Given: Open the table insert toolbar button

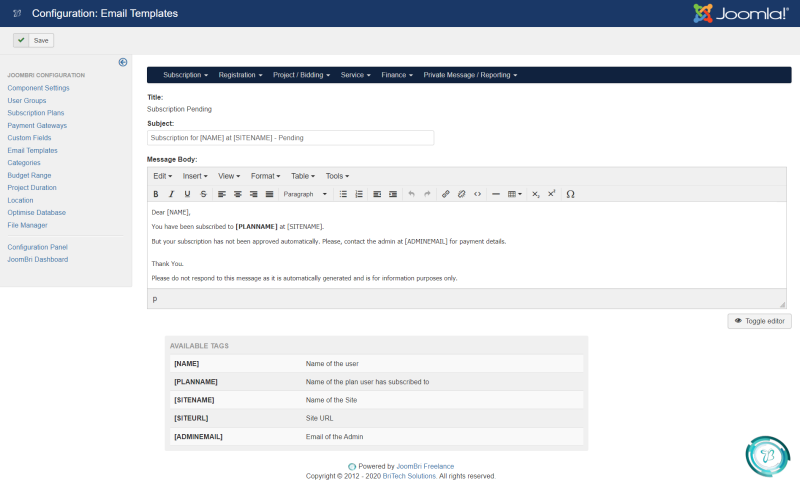Looking at the screenshot, I should click(514, 194).
